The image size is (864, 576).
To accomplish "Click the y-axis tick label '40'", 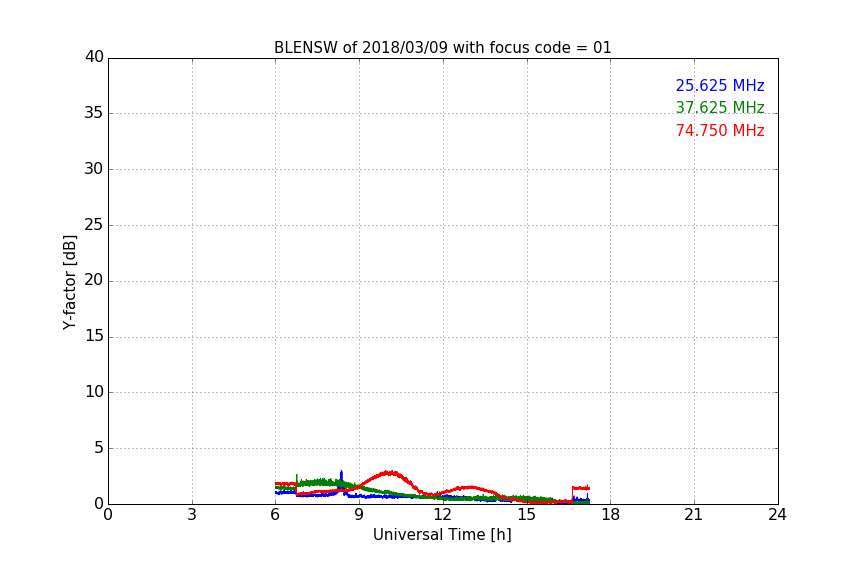I will pyautogui.click(x=94, y=57).
